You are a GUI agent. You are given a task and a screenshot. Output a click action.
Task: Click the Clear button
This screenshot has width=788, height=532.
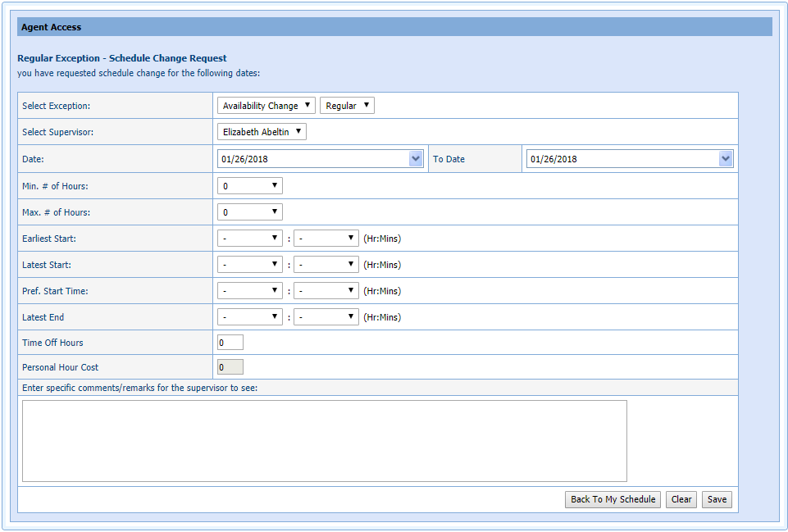tap(681, 499)
